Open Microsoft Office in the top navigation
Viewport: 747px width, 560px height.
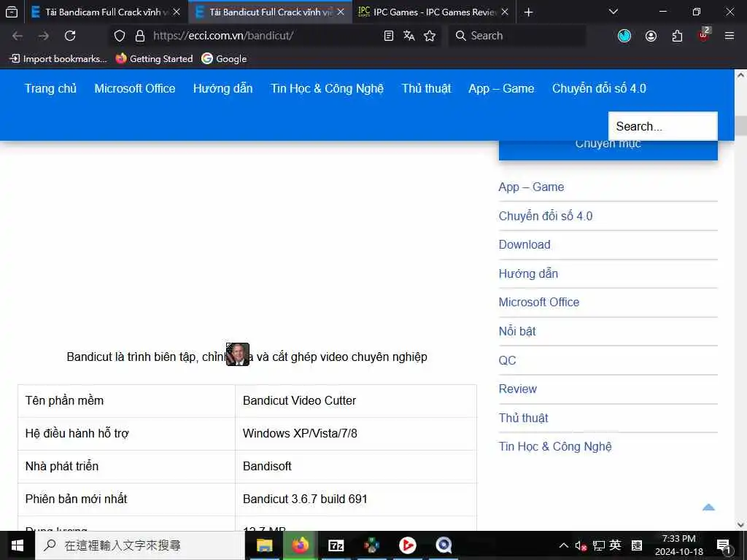click(x=135, y=88)
